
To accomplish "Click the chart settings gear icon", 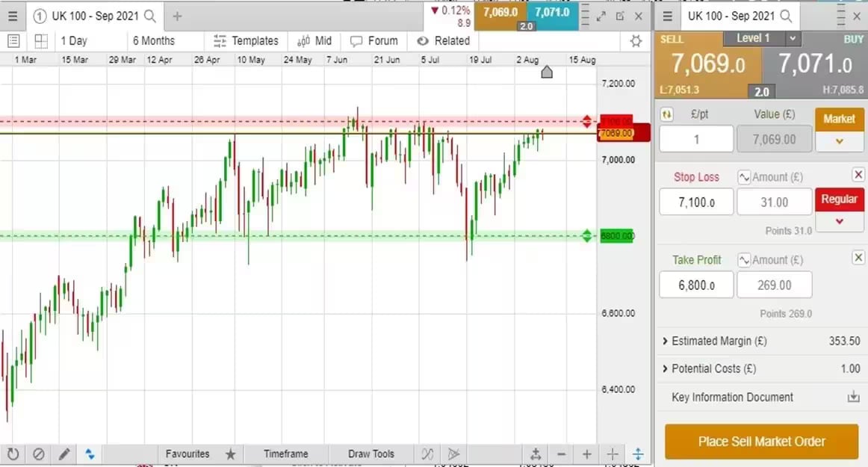I will (x=636, y=40).
